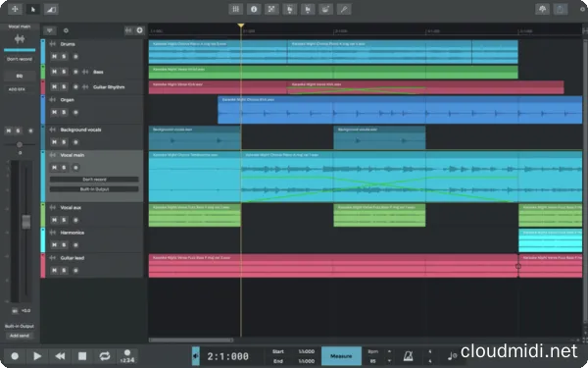
Task: Click the music note icon in transport bar
Action: coord(452,355)
